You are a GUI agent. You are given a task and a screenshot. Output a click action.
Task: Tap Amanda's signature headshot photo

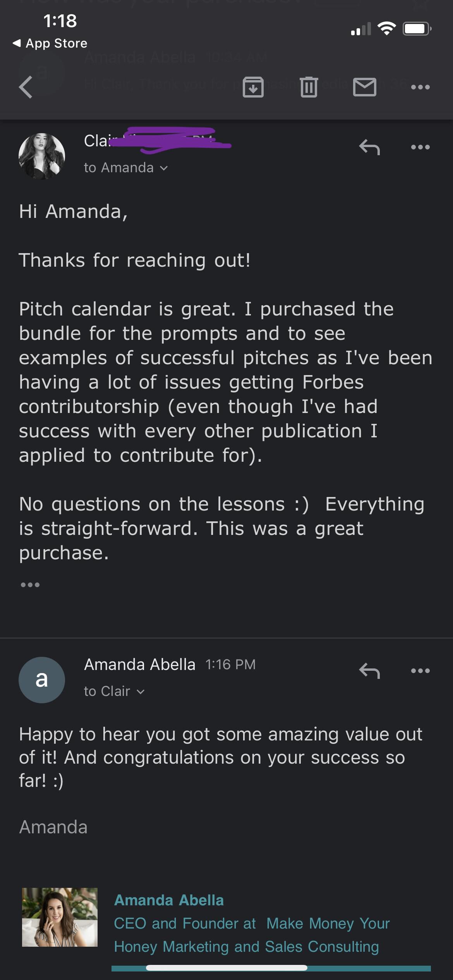click(60, 917)
